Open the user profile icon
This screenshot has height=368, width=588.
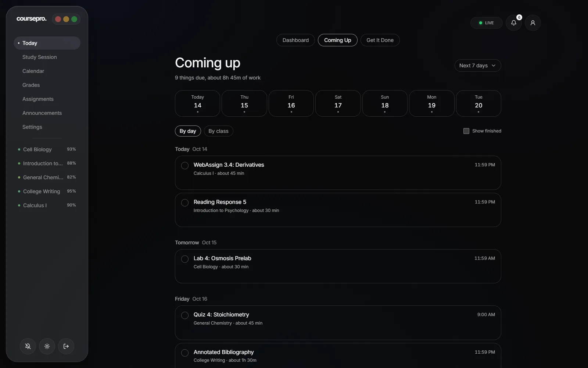pyautogui.click(x=533, y=23)
